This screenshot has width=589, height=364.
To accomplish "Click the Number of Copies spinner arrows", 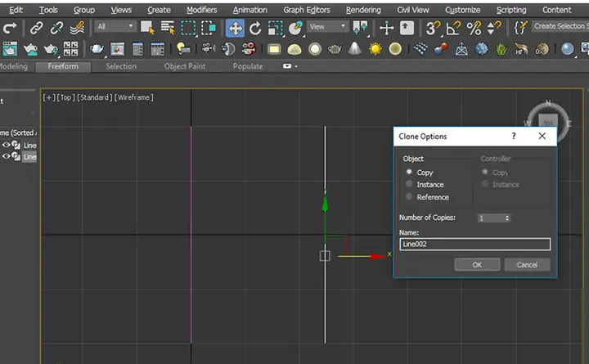I will point(507,218).
